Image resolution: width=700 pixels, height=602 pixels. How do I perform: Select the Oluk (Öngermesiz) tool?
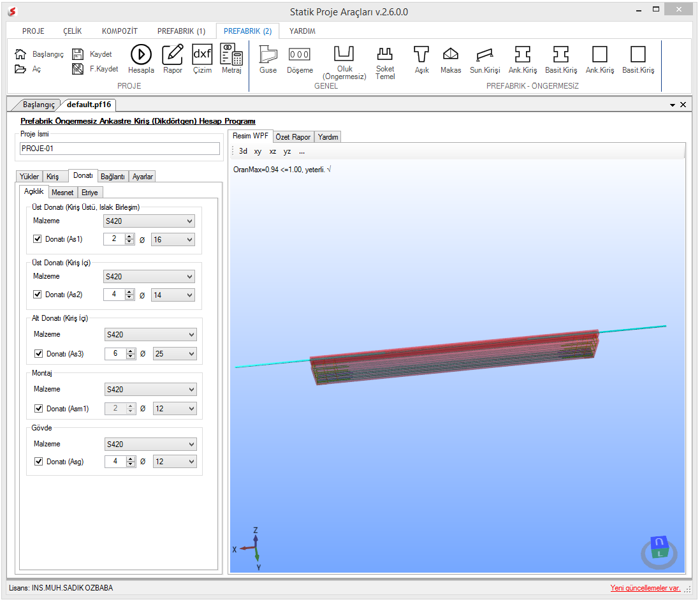(x=344, y=62)
